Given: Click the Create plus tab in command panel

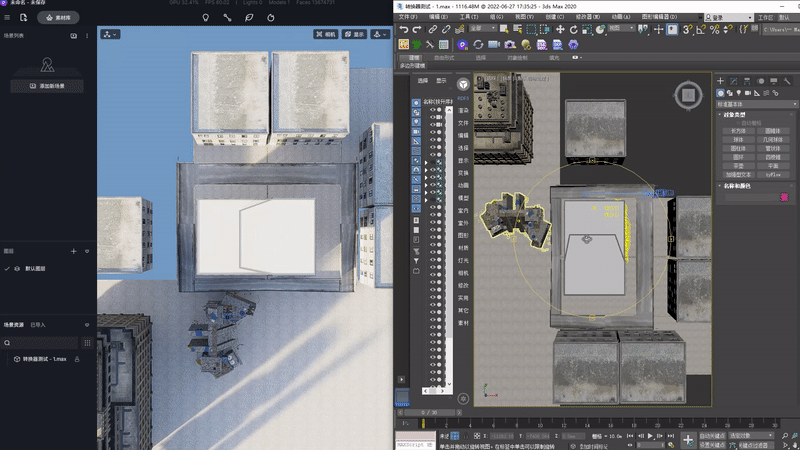Looking at the screenshot, I should [x=720, y=80].
